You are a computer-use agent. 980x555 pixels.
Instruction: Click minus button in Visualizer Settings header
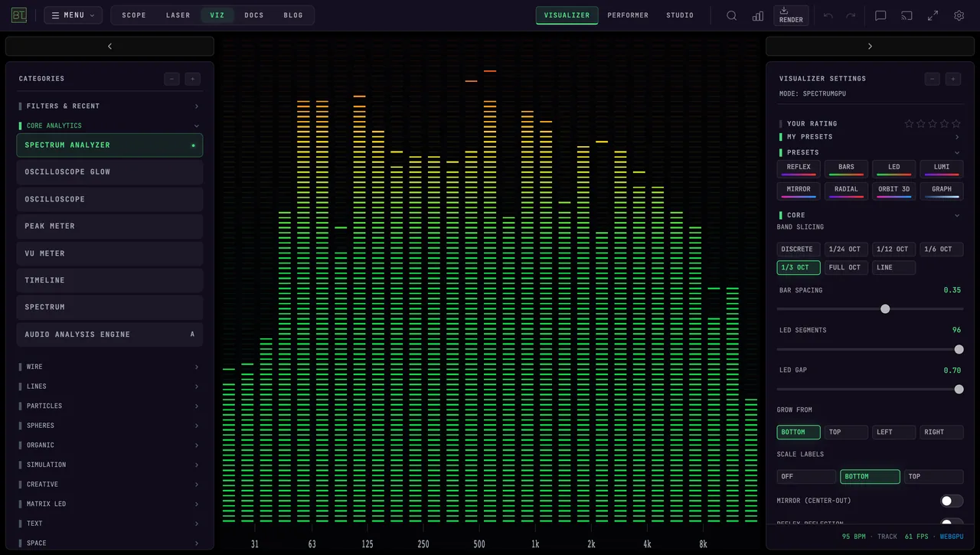[933, 79]
